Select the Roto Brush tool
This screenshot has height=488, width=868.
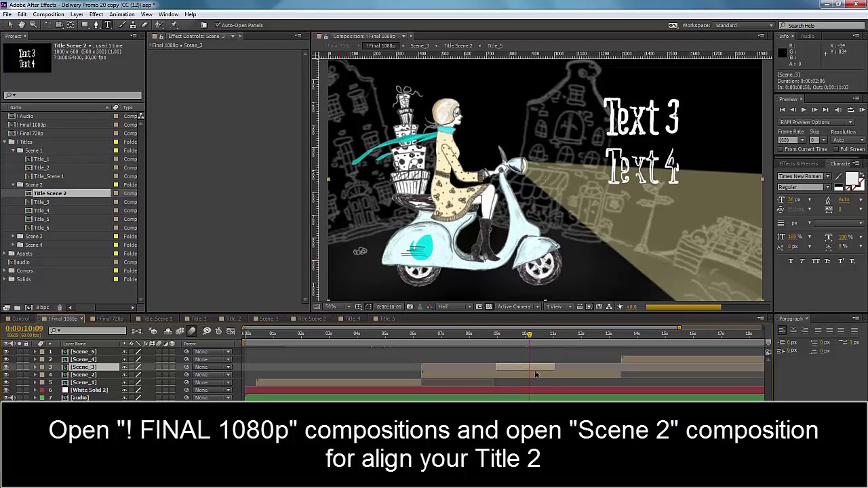[159, 25]
